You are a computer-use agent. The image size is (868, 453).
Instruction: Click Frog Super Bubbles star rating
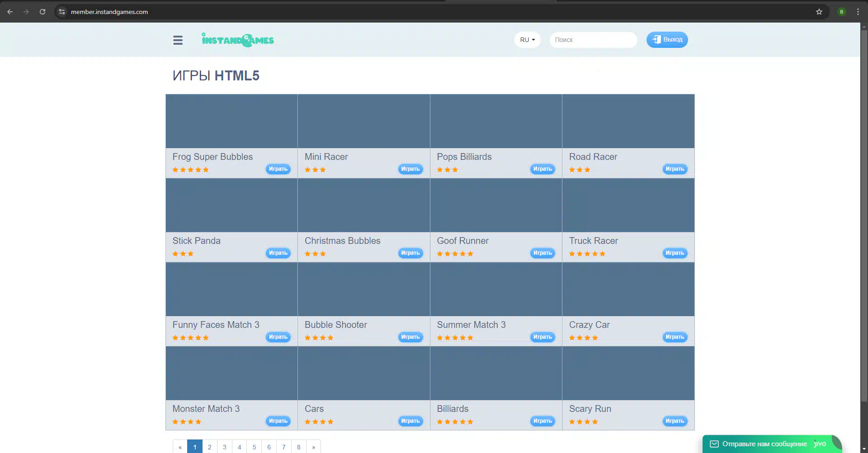[x=190, y=170]
